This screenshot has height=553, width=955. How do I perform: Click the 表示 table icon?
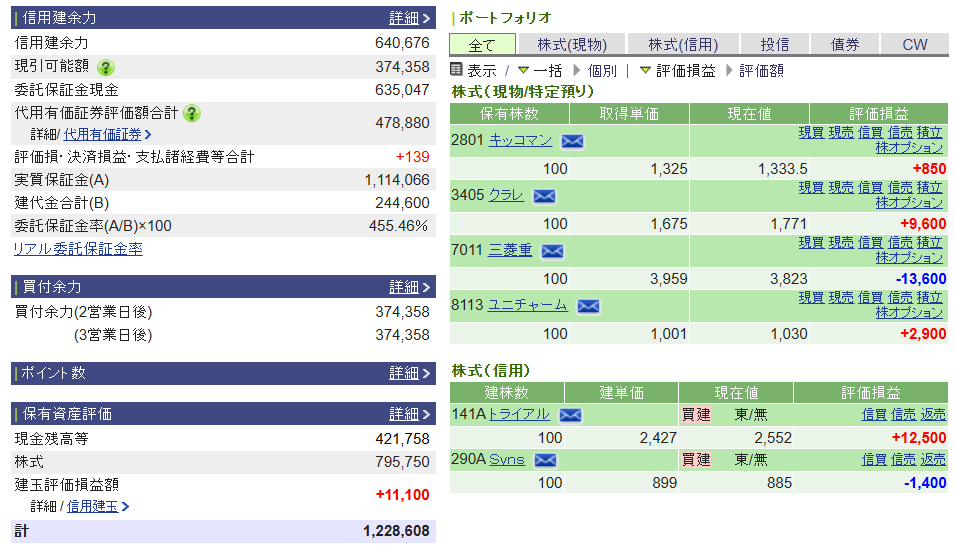pos(456,69)
